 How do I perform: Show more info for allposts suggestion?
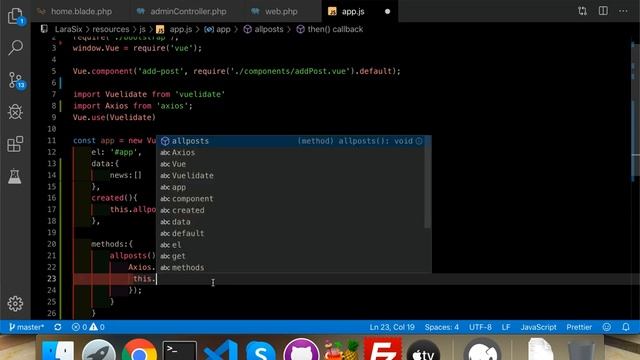click(419, 141)
